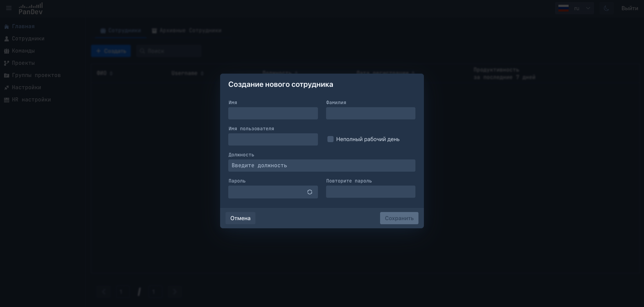Generate a random password with the refresh icon

tap(310, 192)
